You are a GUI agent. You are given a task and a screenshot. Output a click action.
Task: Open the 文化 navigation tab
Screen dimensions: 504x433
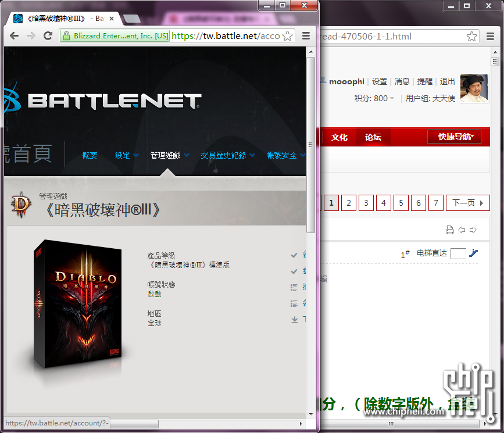coord(339,137)
